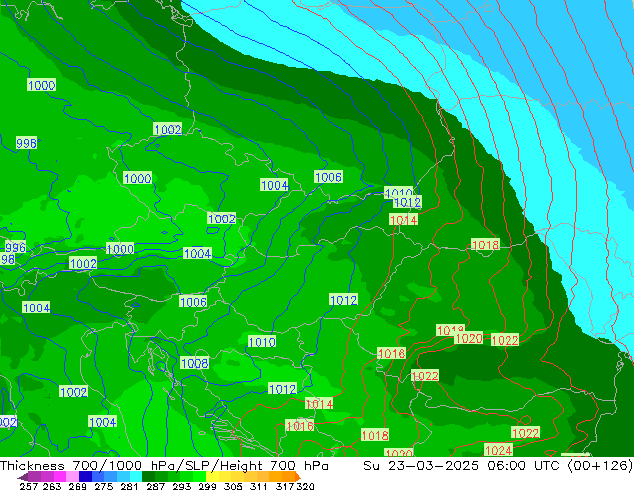
Task: Select the bright magenta legend swatch
Action: 60,476
